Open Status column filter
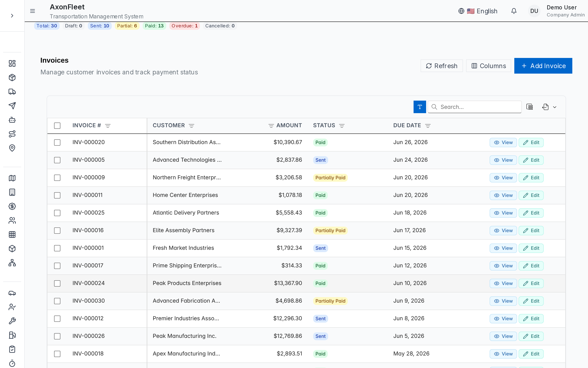The height and width of the screenshot is (368, 588). (x=342, y=126)
